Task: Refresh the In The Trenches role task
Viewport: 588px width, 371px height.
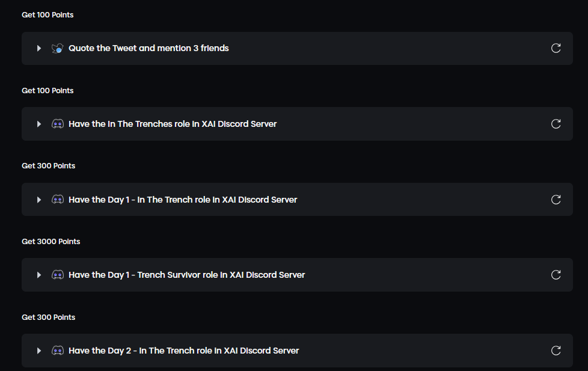Action: click(x=556, y=124)
